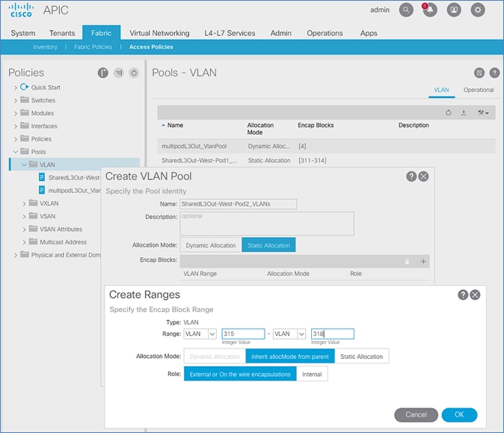Download the VLAN pools table
The width and height of the screenshot is (504, 433).
coord(464,112)
